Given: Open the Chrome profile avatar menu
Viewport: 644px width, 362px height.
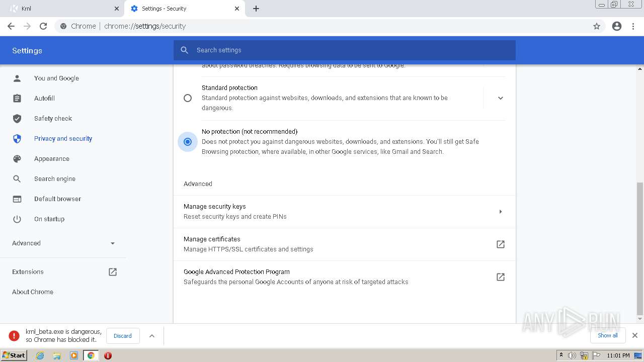Looking at the screenshot, I should [x=617, y=26].
